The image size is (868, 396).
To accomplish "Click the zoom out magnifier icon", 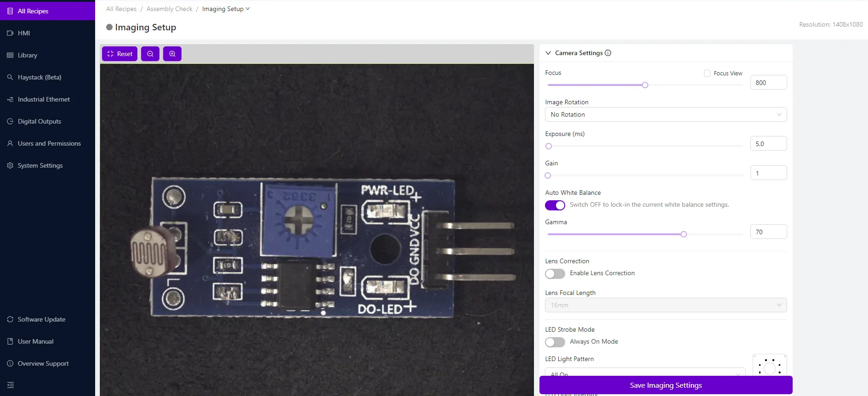I will [x=150, y=54].
